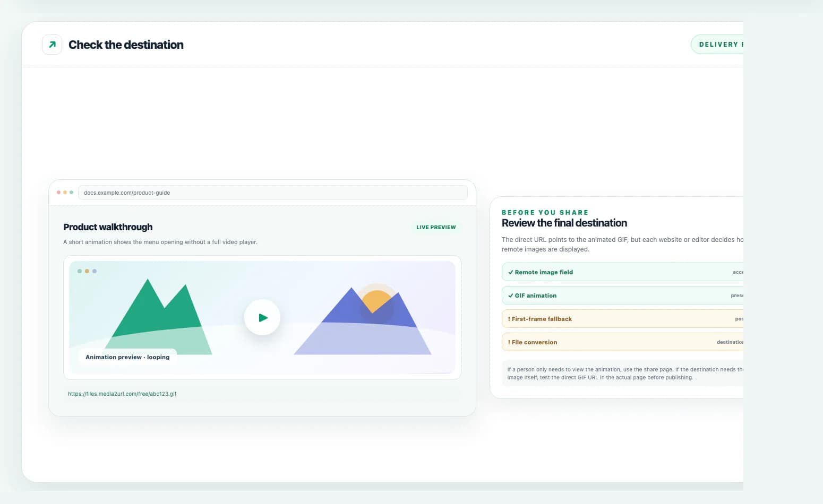The height and width of the screenshot is (504, 823).
Task: Click the Animation preview · looping label
Action: tap(127, 357)
